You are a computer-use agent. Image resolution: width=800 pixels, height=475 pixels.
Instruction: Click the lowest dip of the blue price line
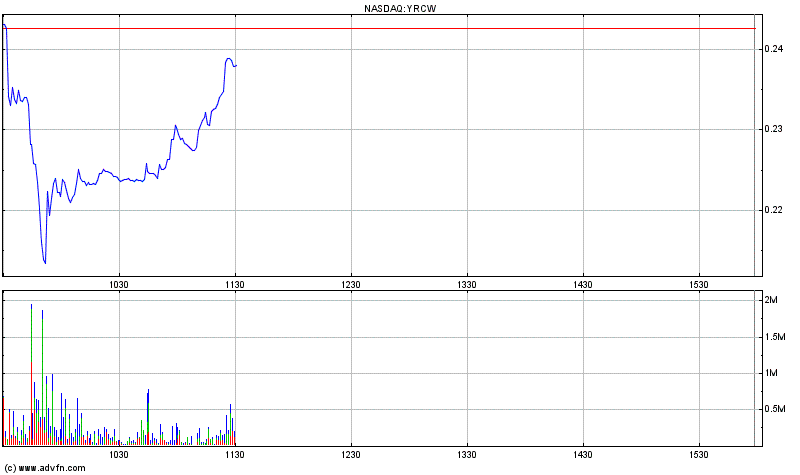[x=45, y=263]
